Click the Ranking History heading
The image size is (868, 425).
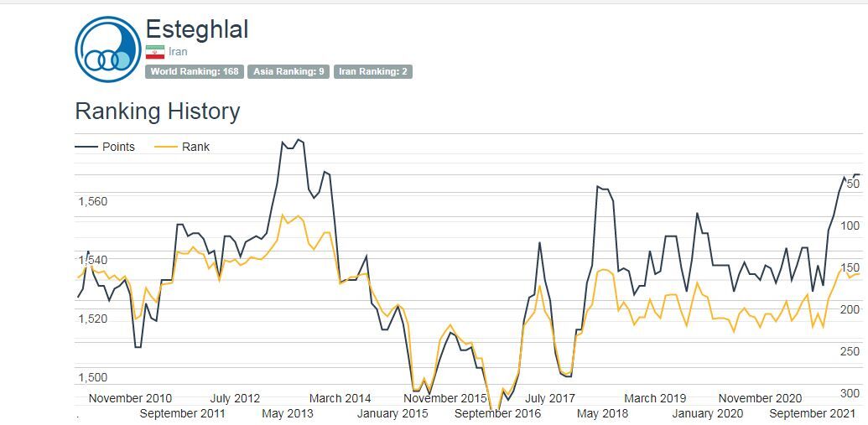pos(158,111)
